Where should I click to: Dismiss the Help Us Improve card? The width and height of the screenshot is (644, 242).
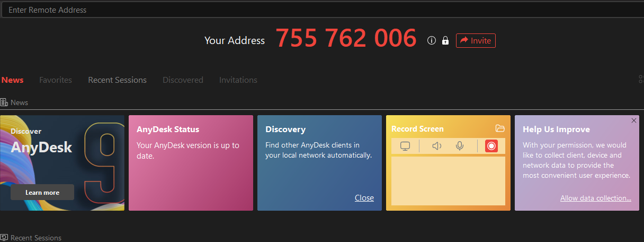click(x=634, y=120)
